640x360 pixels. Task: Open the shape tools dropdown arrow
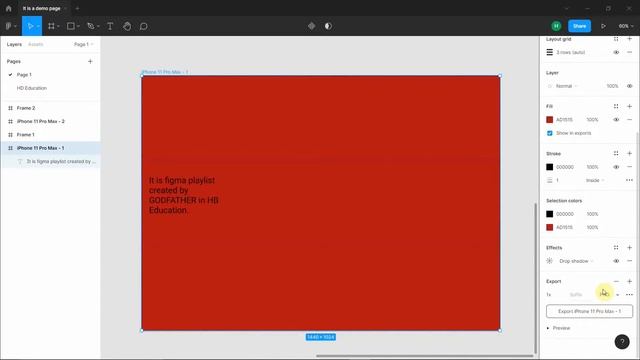78,26
